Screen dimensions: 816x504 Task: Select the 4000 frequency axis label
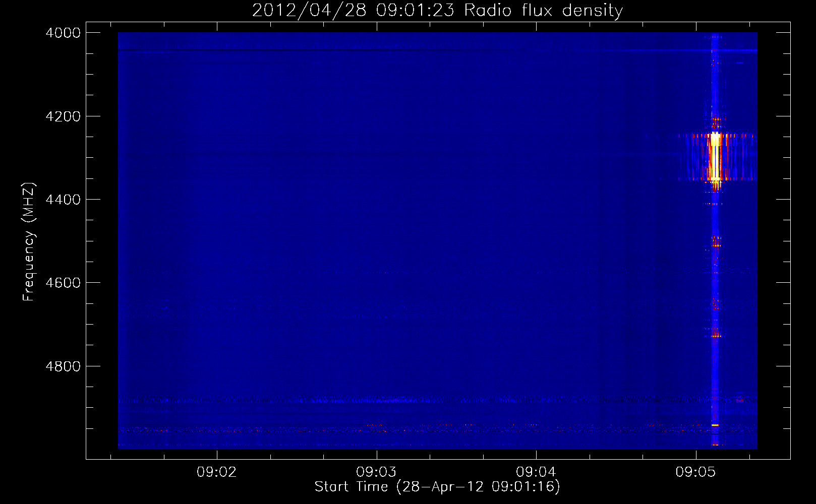point(63,33)
